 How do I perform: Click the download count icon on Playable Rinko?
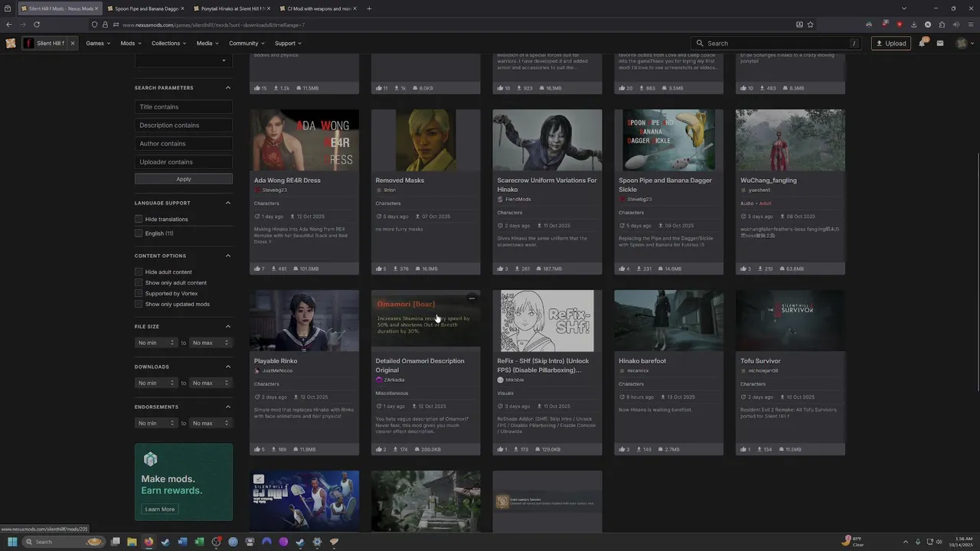click(275, 449)
